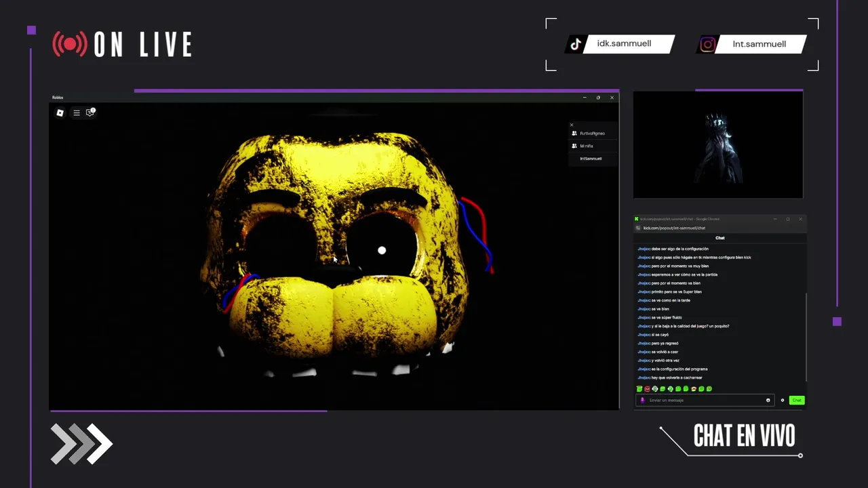This screenshot has height=488, width=868.
Task: Click the Kick chat scrollbar
Action: click(806, 337)
